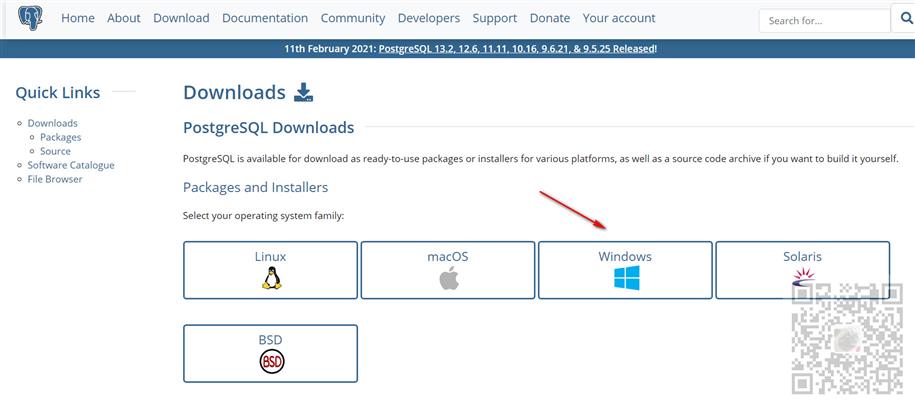This screenshot has height=406, width=915.
Task: Open Source in Quick Links
Action: tap(55, 151)
